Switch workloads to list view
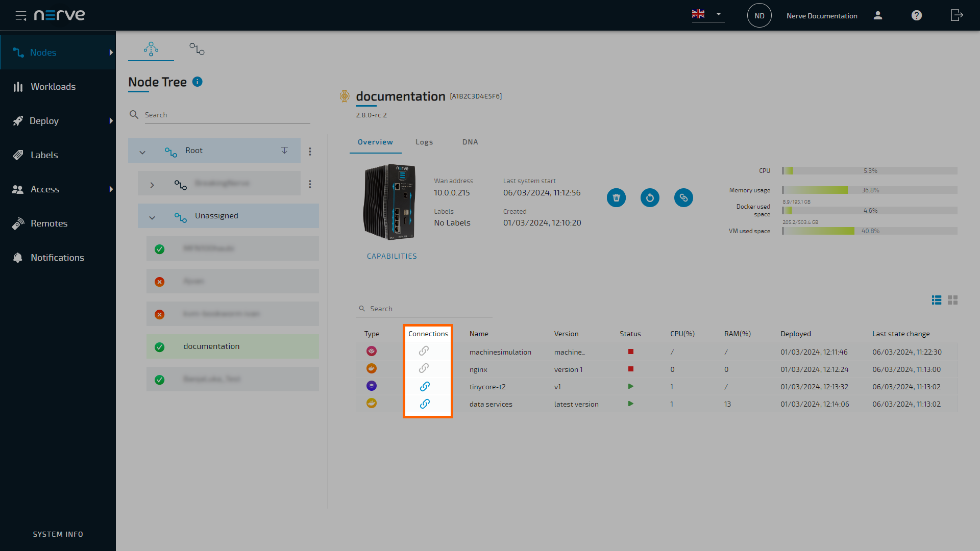Viewport: 980px width, 551px height. point(936,300)
